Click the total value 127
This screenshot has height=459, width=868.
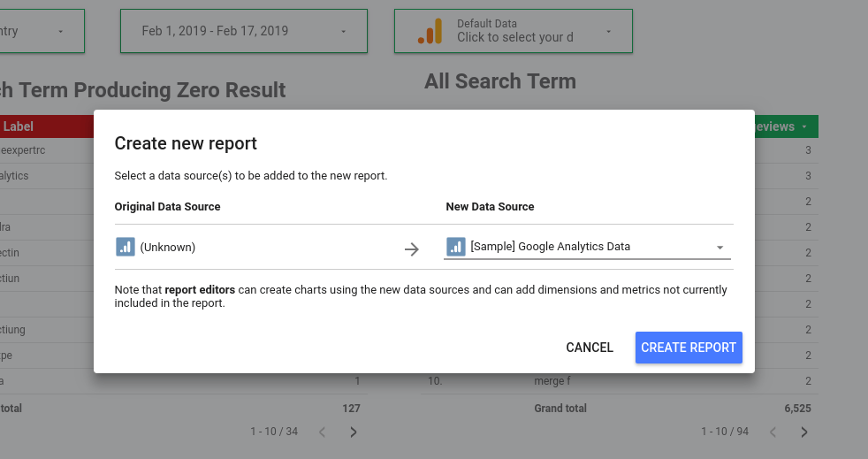(x=351, y=409)
